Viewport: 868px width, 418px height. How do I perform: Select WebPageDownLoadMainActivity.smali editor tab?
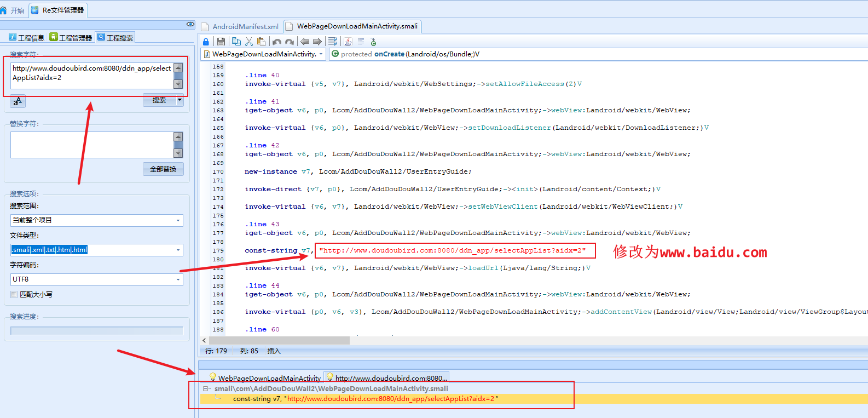[x=353, y=26]
